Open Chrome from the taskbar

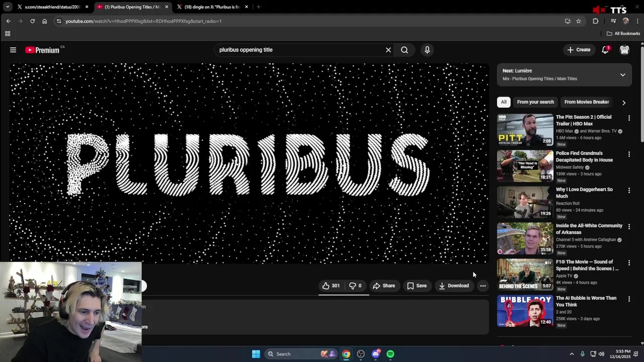click(x=346, y=354)
